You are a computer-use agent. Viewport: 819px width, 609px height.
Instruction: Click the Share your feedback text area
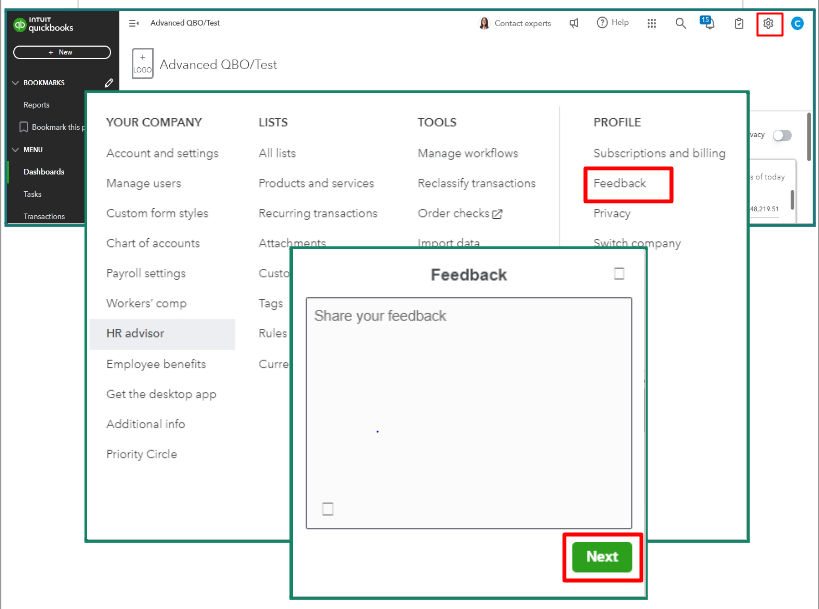point(469,413)
